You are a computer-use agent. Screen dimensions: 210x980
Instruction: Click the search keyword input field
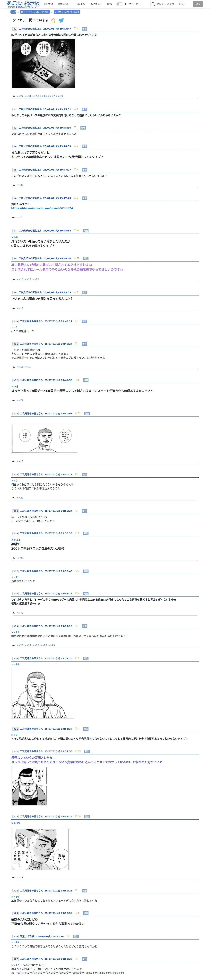(x=179, y=4)
